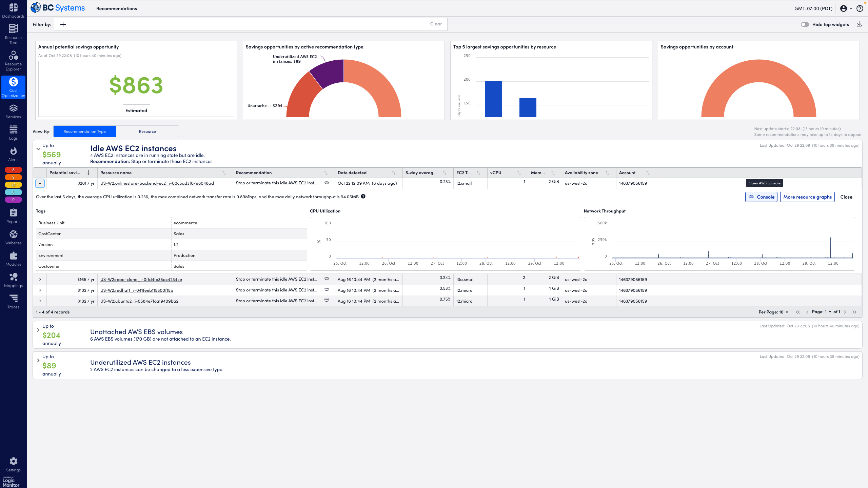
Task: Expand Underutilized AWS EC2 instances section
Action: (x=38, y=360)
